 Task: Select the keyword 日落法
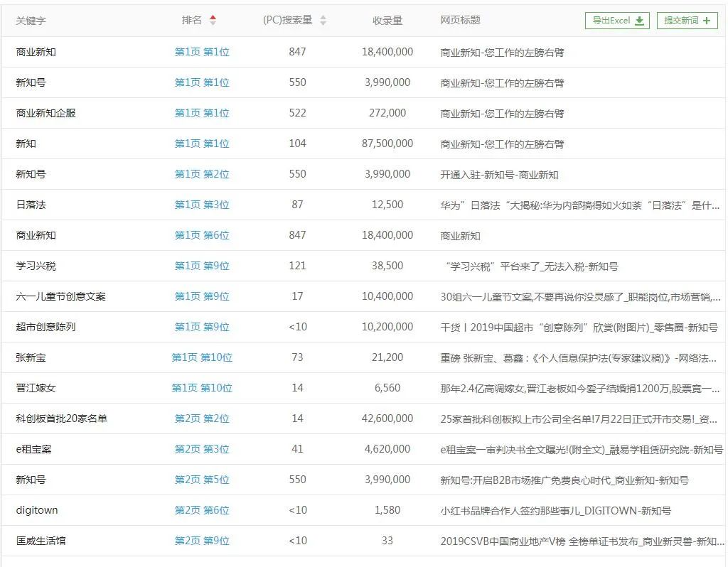coord(31,205)
